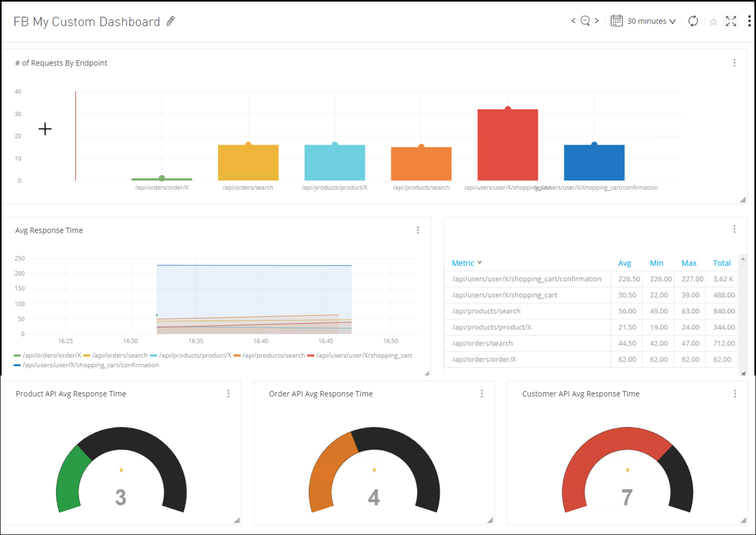The height and width of the screenshot is (535, 756).
Task: Click the red shopping_cart bar in chart
Action: point(507,145)
